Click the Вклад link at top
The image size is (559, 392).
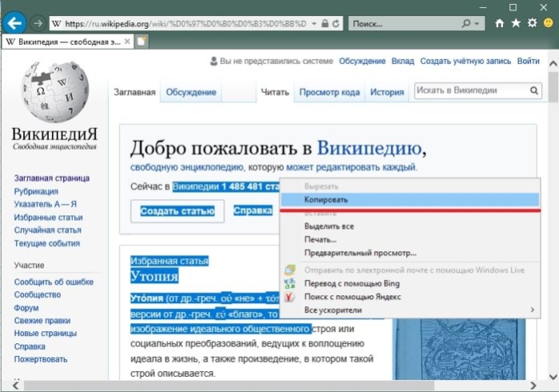point(402,62)
